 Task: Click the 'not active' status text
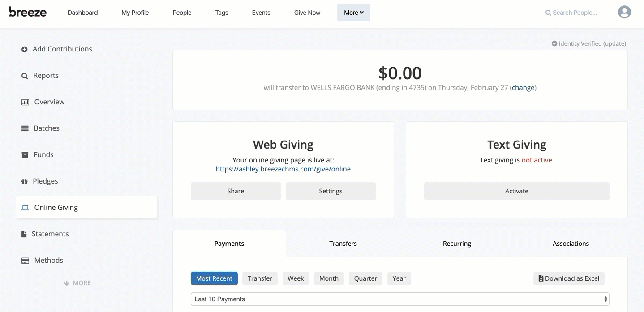click(537, 160)
